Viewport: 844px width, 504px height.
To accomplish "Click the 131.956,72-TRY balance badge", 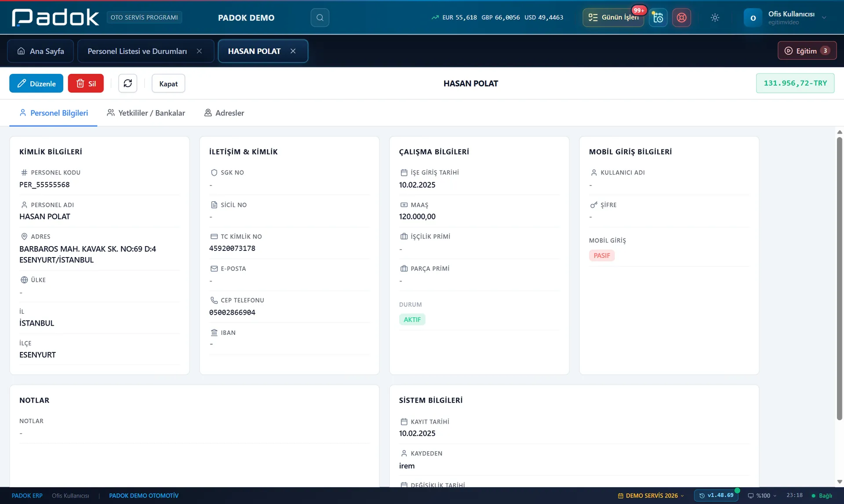I will [795, 83].
